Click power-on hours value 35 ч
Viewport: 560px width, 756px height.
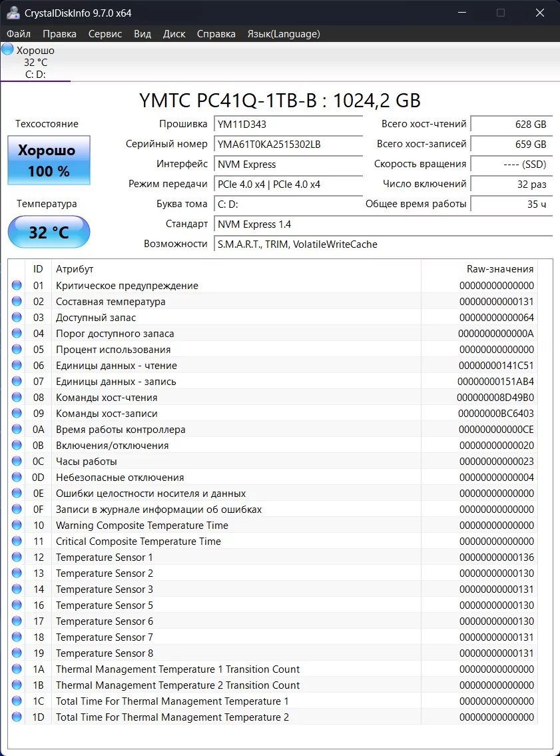pyautogui.click(x=511, y=204)
